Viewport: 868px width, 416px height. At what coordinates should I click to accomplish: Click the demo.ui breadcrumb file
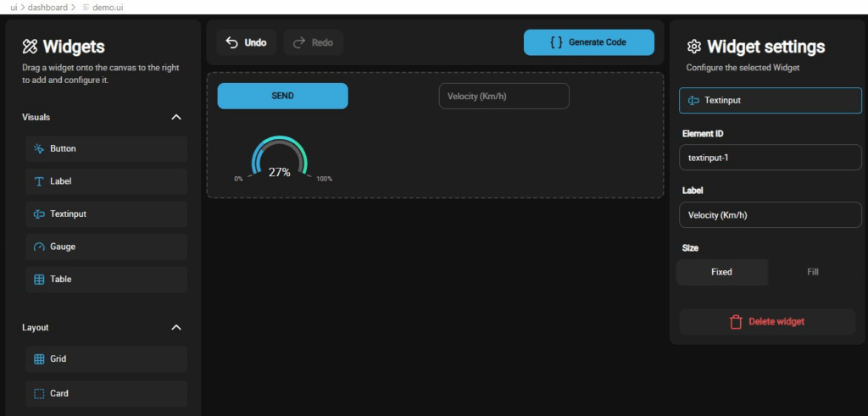pos(106,6)
